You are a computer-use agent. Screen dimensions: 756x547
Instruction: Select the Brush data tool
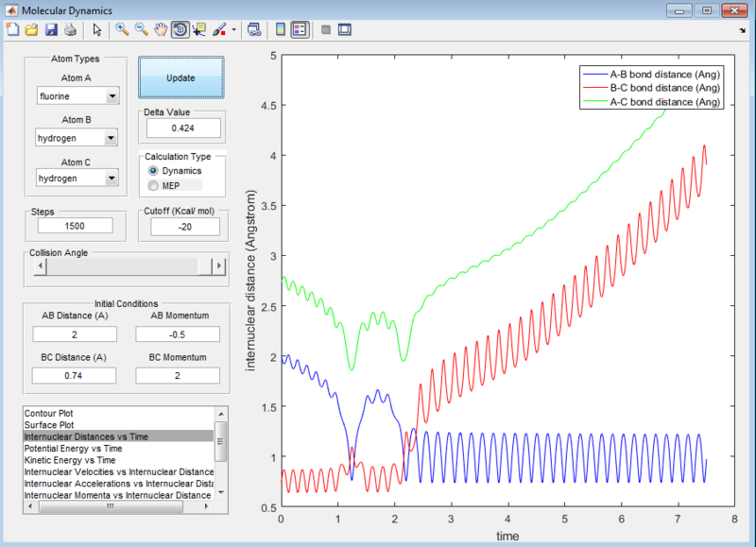(219, 30)
